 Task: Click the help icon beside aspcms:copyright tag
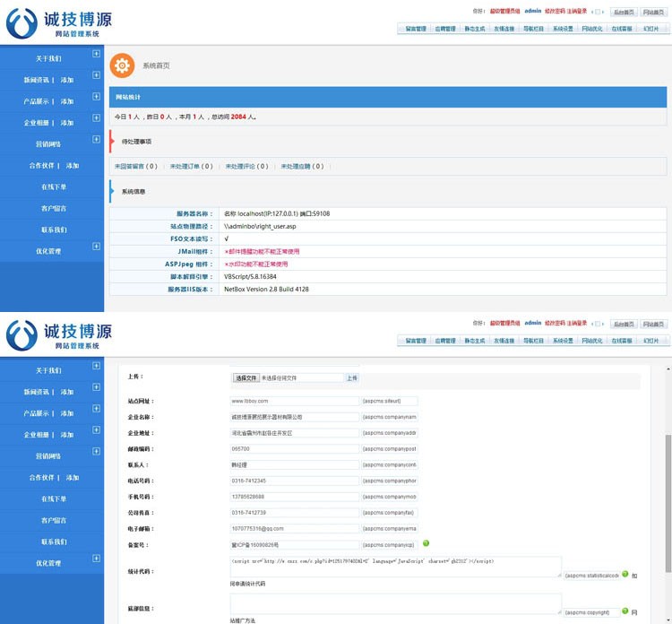tap(625, 611)
